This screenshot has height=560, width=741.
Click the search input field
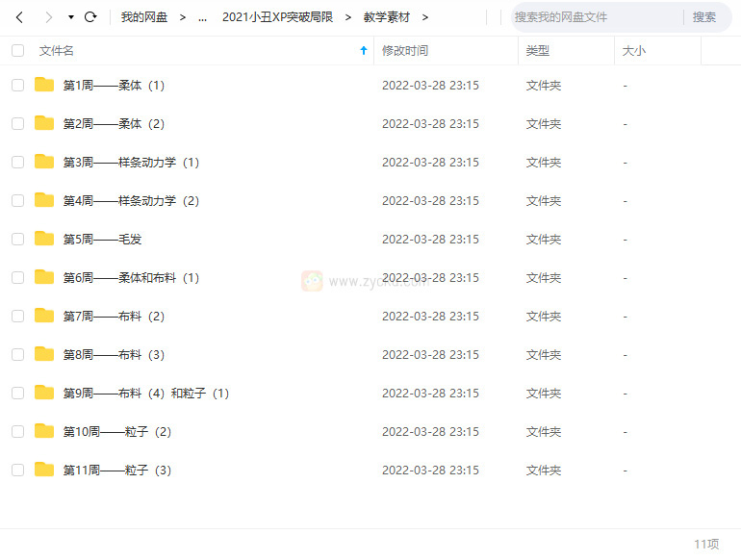[x=595, y=17]
